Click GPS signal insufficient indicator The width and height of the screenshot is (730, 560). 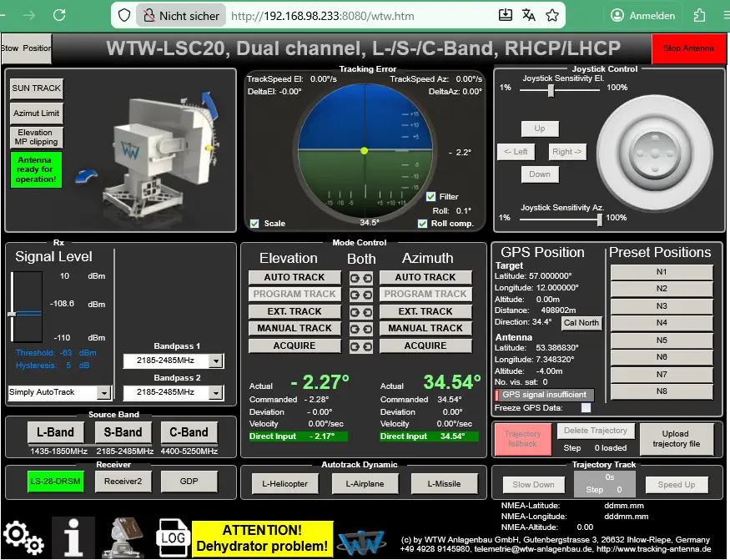point(544,395)
